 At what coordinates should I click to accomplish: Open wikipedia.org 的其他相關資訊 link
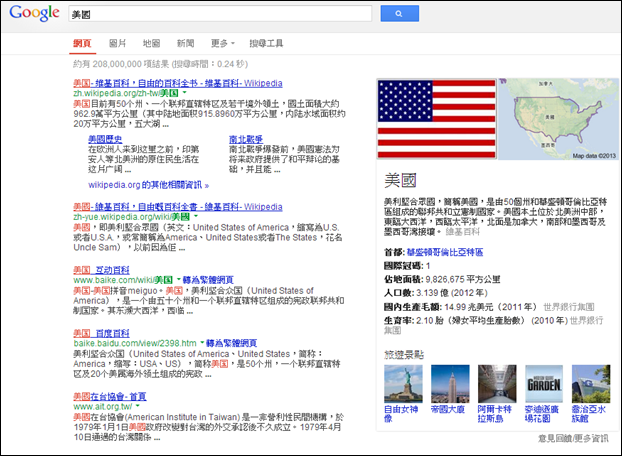[148, 185]
